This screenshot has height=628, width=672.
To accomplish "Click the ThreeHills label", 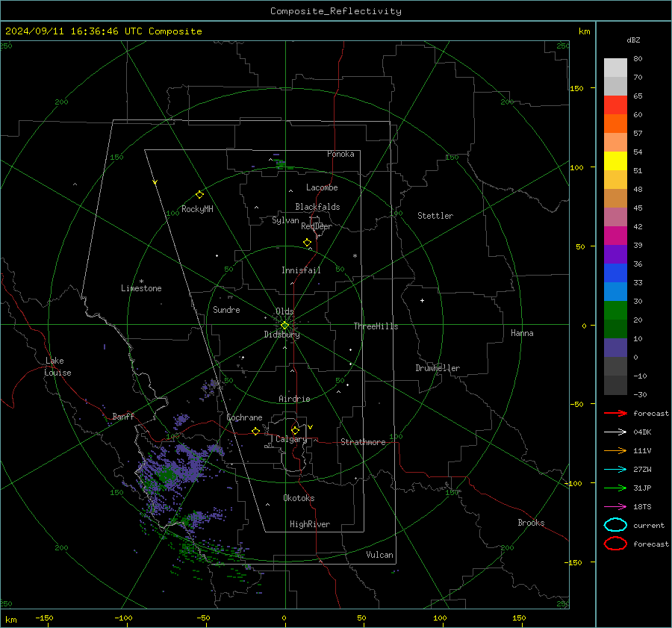I will (376, 326).
